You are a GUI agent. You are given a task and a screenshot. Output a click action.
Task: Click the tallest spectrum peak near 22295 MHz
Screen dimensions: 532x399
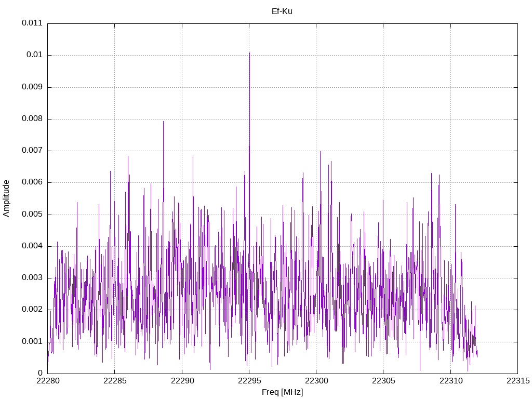coord(250,54)
